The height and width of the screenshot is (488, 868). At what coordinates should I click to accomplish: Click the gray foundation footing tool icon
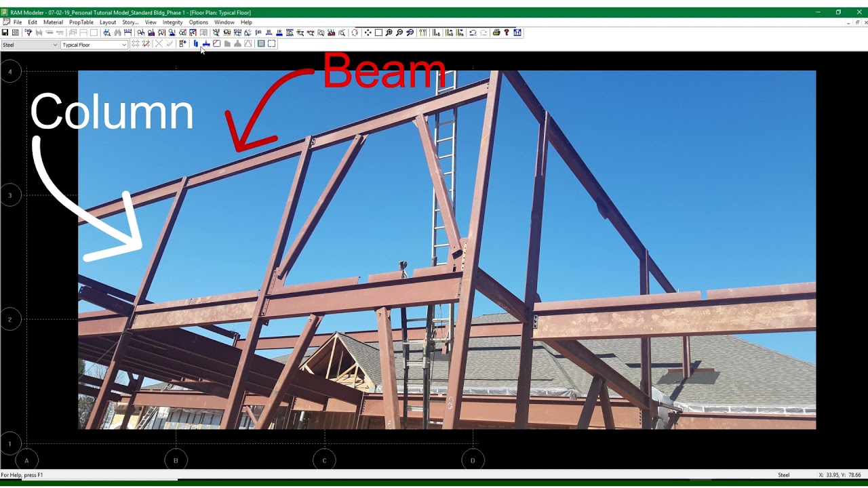[x=238, y=43]
